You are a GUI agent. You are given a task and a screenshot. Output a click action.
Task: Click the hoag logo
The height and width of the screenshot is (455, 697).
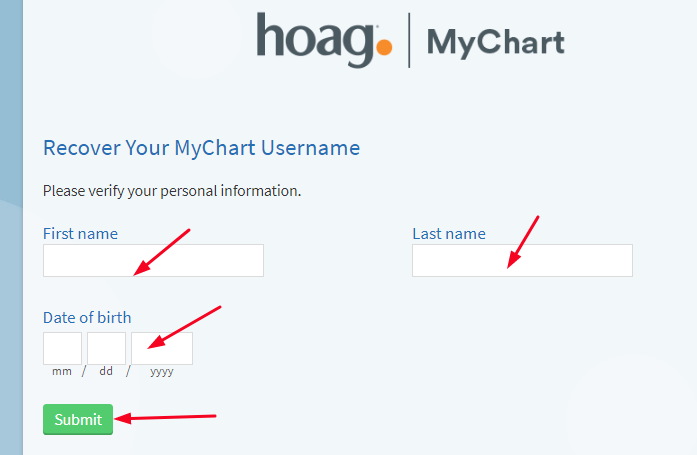[x=324, y=40]
